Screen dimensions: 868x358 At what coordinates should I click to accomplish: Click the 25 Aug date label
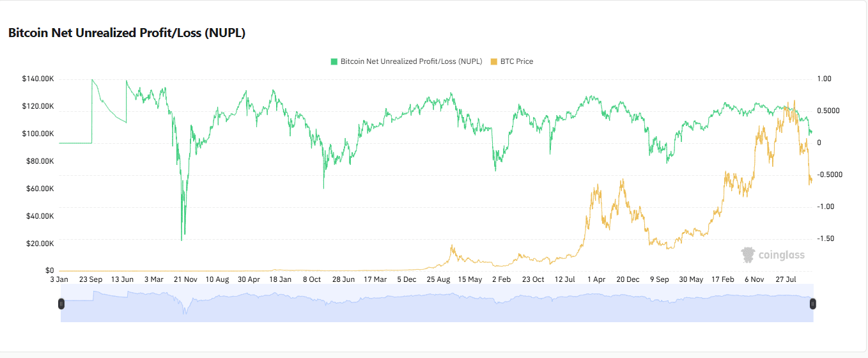click(438, 279)
